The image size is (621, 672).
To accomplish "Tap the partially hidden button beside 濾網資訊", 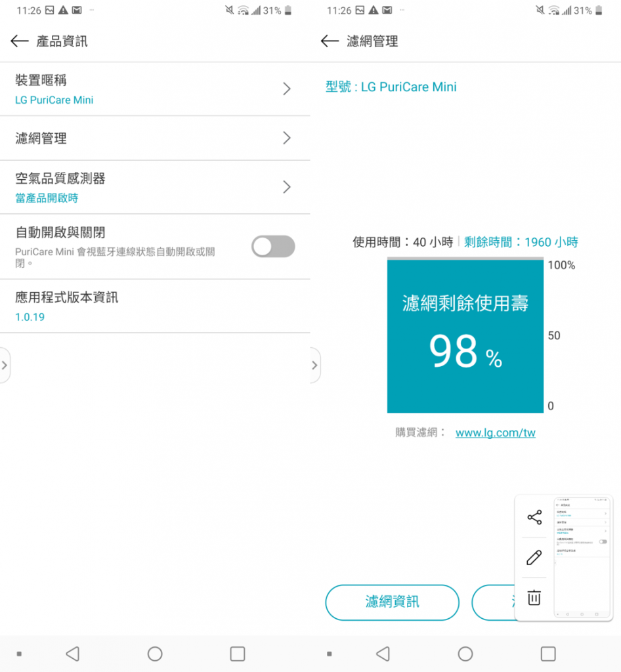I will (x=493, y=602).
